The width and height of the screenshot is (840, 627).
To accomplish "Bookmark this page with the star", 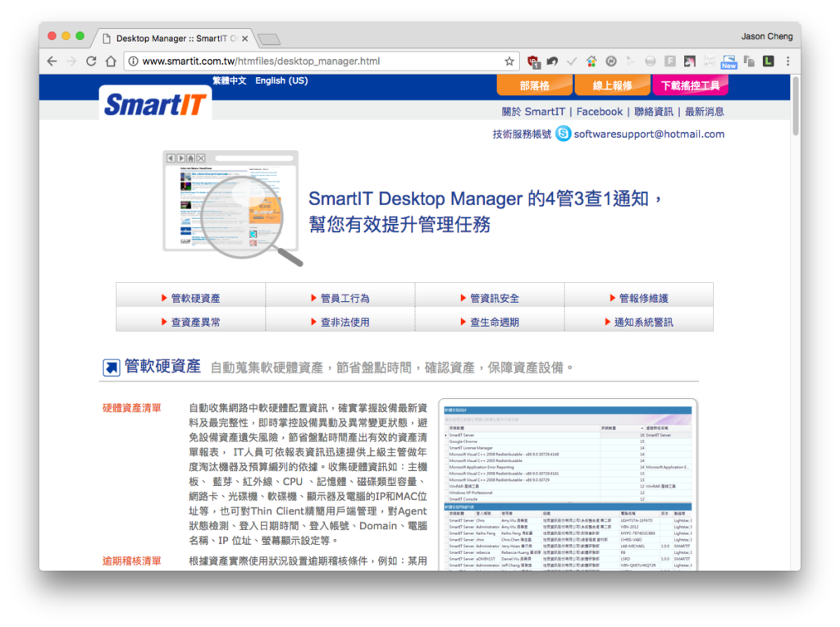I will point(509,61).
